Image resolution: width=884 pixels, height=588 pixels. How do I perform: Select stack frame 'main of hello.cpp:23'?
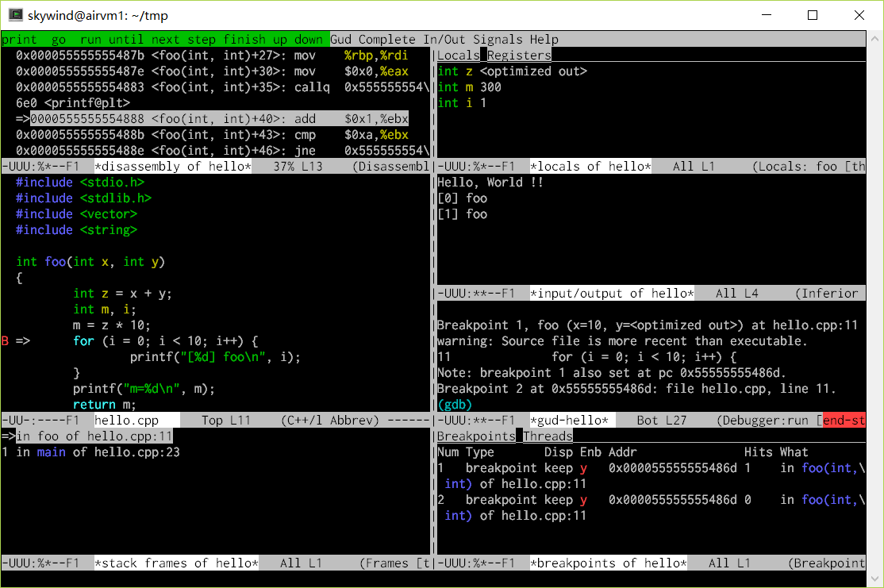(x=90, y=452)
